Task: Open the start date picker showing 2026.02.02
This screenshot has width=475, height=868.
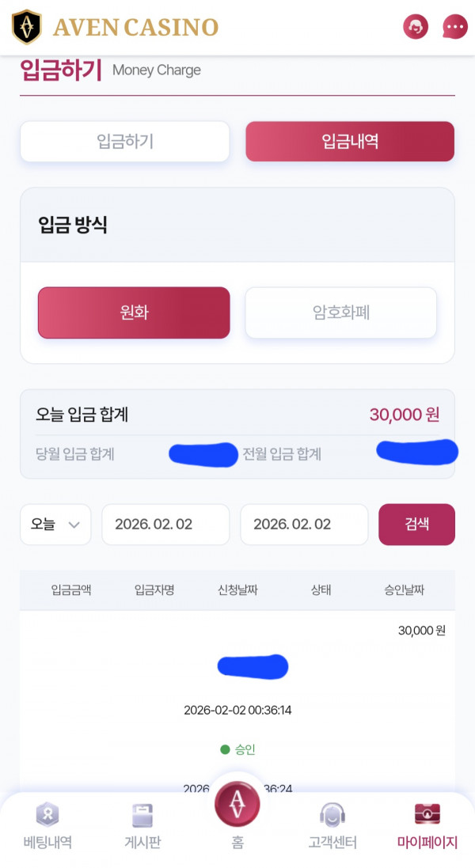Action: coord(165,524)
